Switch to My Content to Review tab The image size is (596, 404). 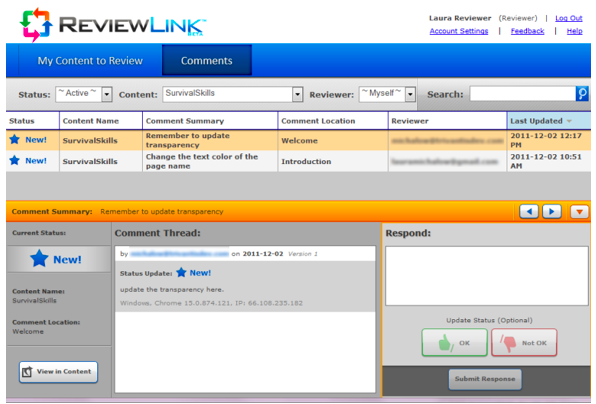90,61
